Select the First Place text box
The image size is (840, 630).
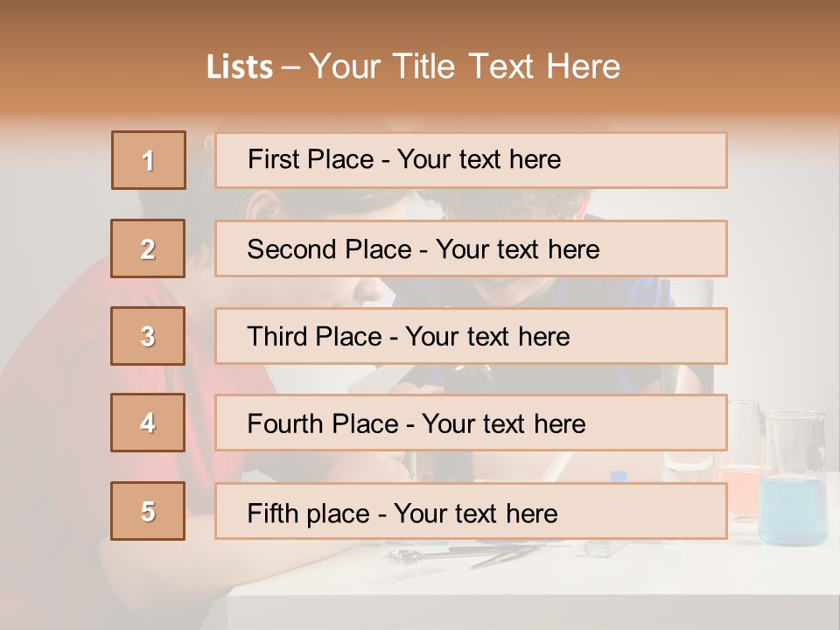click(471, 160)
